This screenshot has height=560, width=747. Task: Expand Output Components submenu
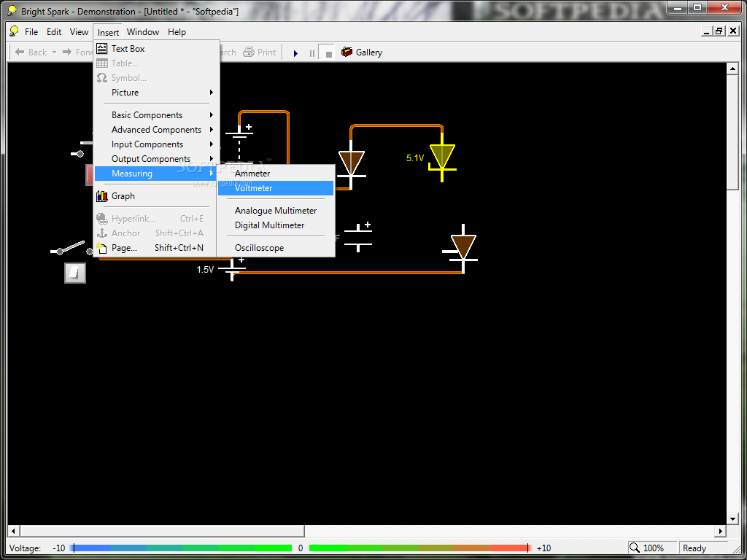click(157, 158)
